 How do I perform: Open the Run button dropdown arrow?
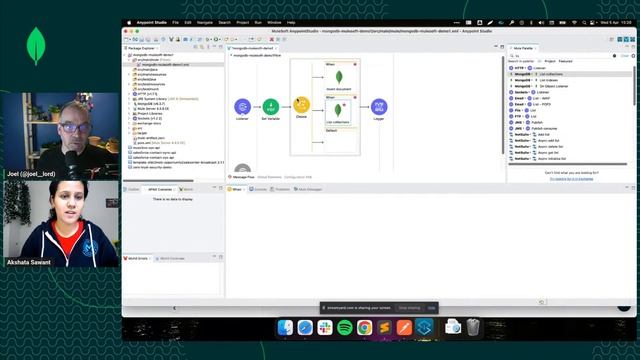pos(220,40)
